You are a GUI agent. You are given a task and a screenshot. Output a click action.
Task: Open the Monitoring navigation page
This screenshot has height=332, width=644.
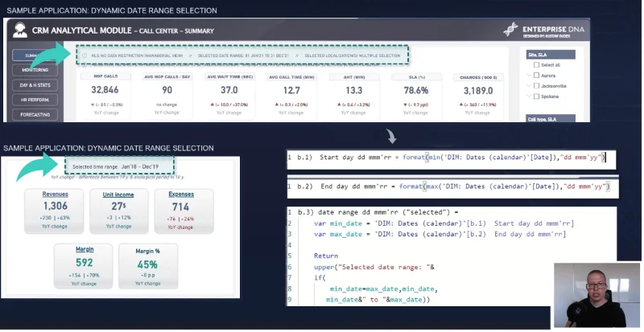(35, 70)
